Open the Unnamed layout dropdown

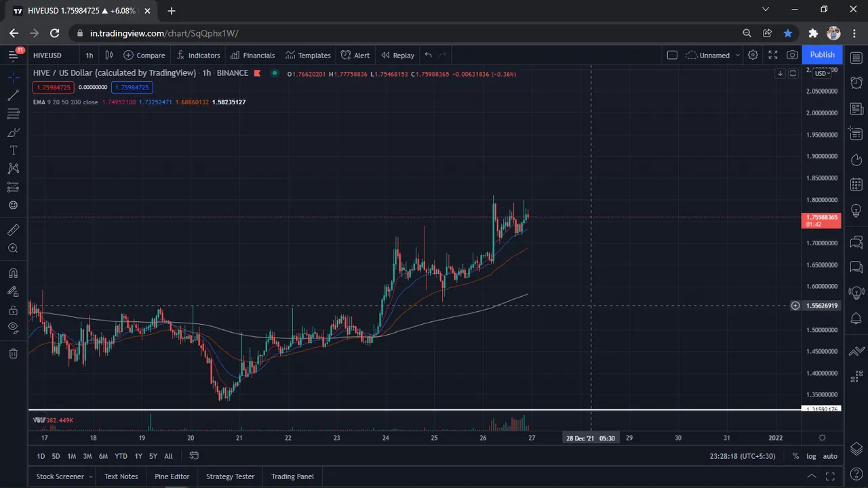(712, 56)
